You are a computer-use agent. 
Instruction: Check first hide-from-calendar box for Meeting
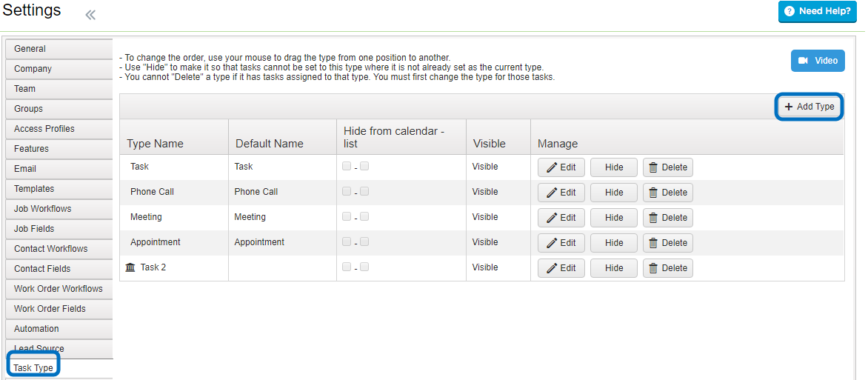click(347, 216)
